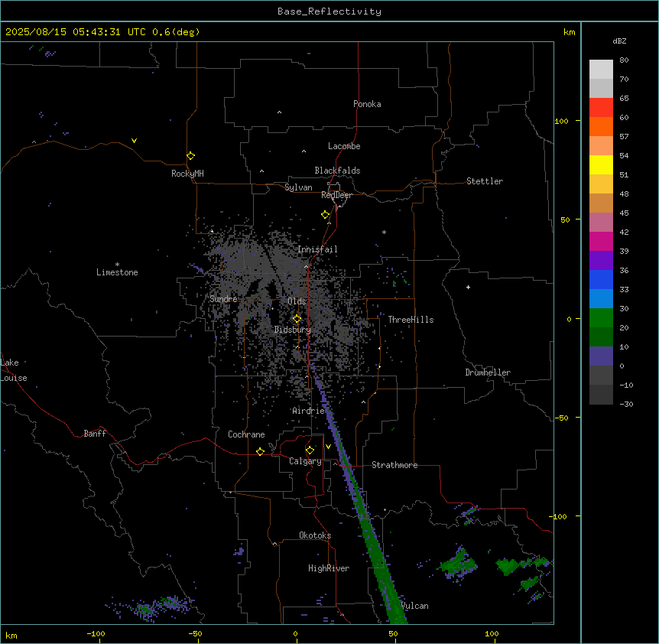
Task: Click the magenta 42 dBZ legend swatch
Action: [x=601, y=241]
